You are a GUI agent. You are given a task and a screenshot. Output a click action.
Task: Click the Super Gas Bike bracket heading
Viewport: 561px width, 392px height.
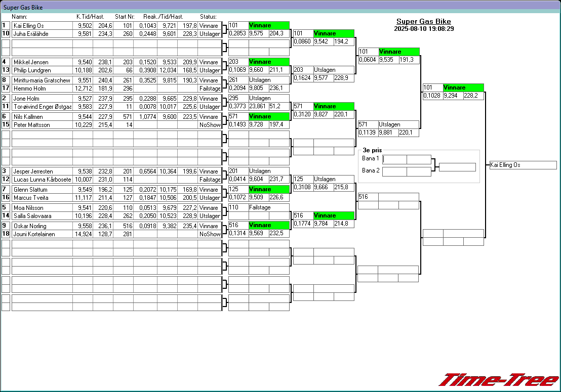point(423,21)
